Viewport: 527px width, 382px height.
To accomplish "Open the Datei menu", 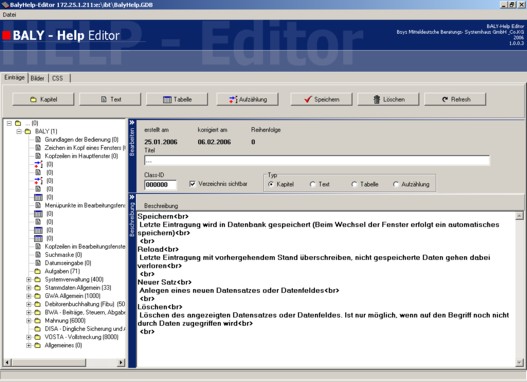I will pos(9,15).
